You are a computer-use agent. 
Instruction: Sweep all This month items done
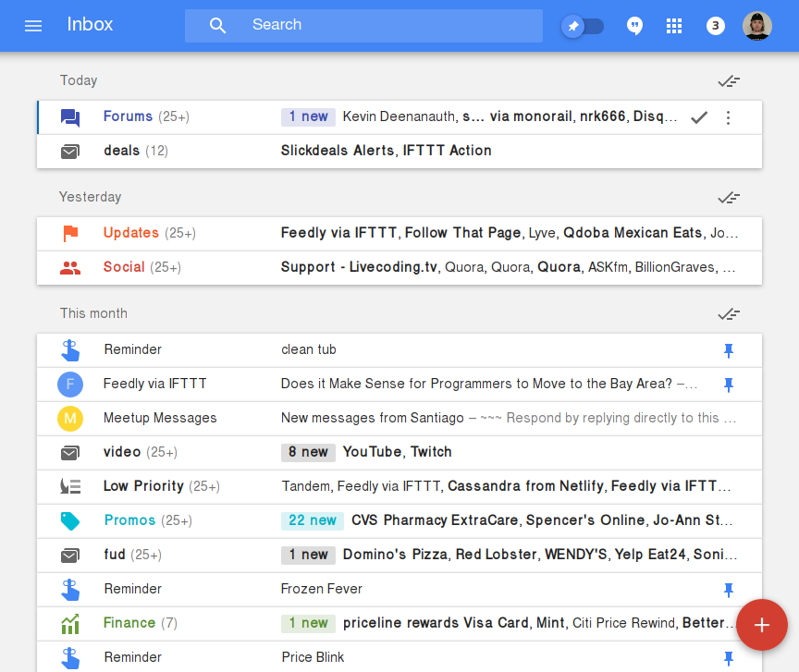(x=729, y=314)
